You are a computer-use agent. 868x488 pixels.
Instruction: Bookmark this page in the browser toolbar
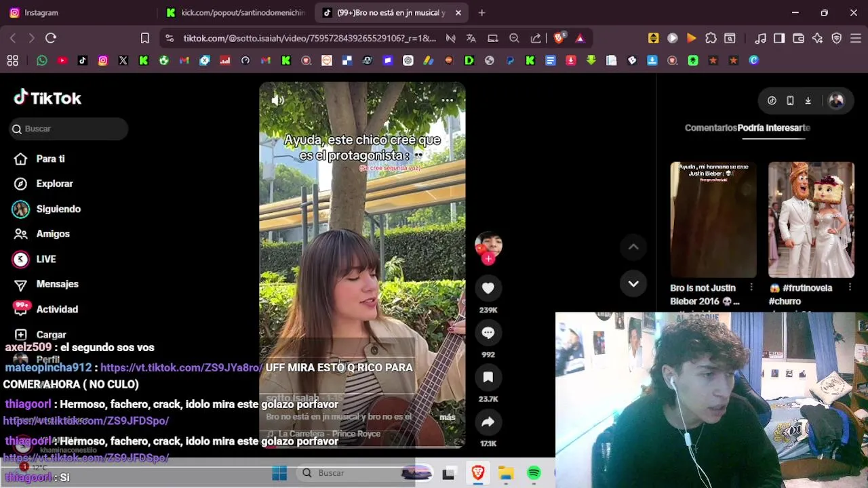pos(144,38)
